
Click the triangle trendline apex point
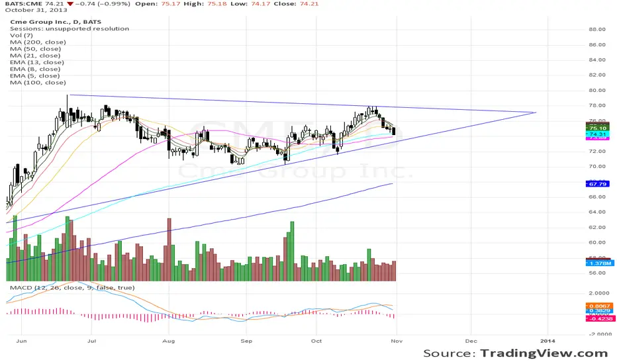coord(536,113)
